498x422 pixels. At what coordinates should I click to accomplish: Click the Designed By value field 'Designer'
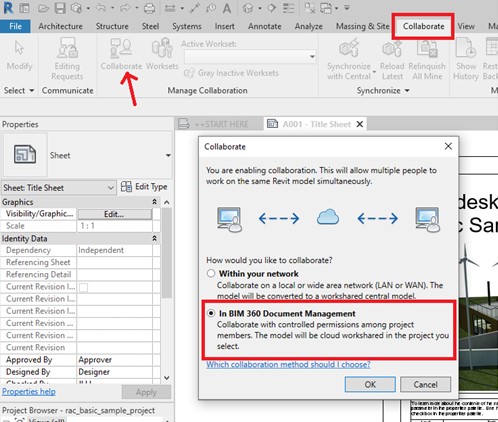[x=114, y=372]
